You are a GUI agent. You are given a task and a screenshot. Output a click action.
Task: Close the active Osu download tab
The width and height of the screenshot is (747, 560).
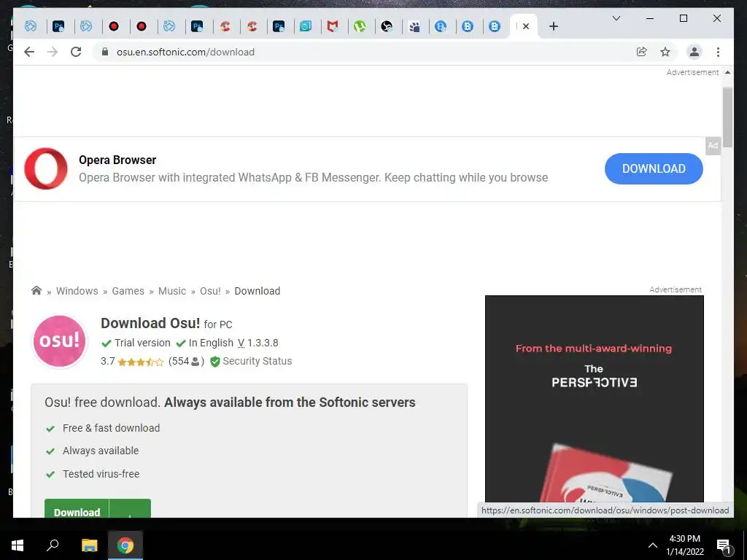525,26
